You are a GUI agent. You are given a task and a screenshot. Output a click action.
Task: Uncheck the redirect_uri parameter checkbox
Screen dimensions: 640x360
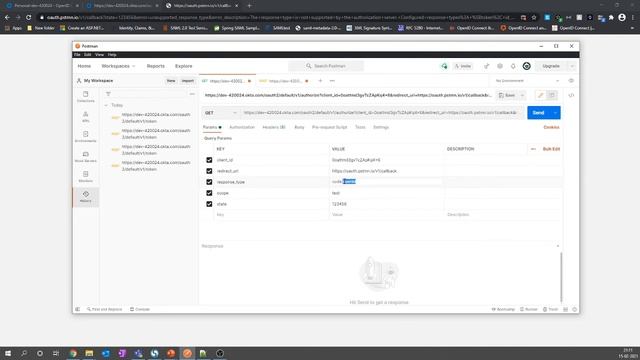[x=209, y=171]
